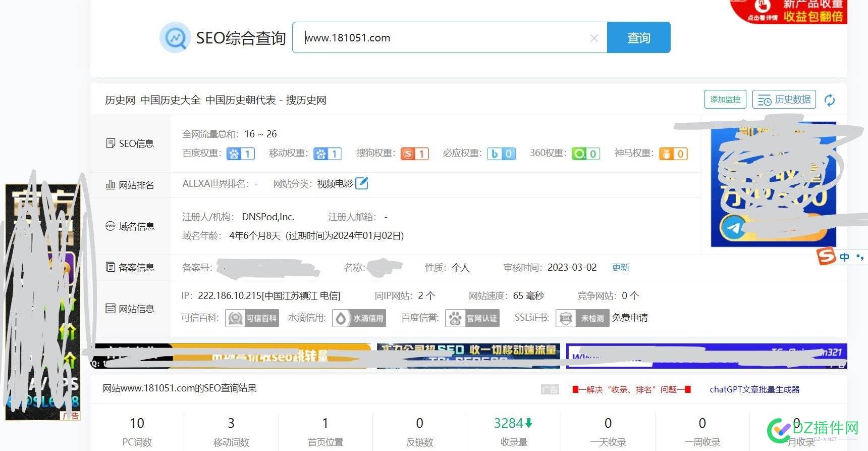This screenshot has width=868, height=451.
Task: Click the SEO综合查询 logo icon
Action: 175,37
